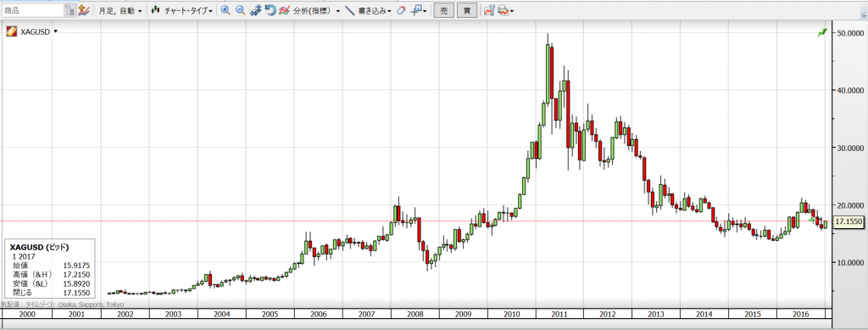Image resolution: width=868 pixels, height=330 pixels.
Task: Click the print chart icon
Action: tap(503, 10)
